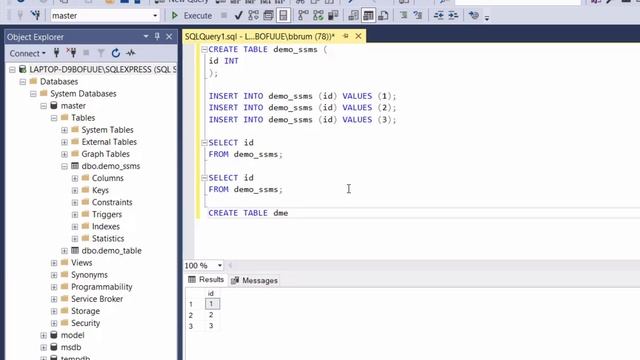
Task: Collapse the master database node
Action: pos(44,106)
